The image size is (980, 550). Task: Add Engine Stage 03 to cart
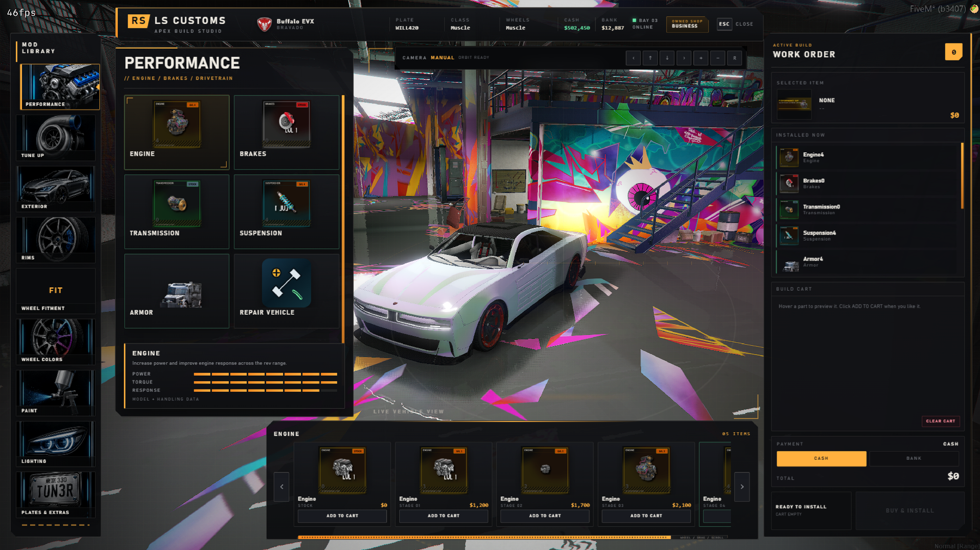[x=646, y=516]
